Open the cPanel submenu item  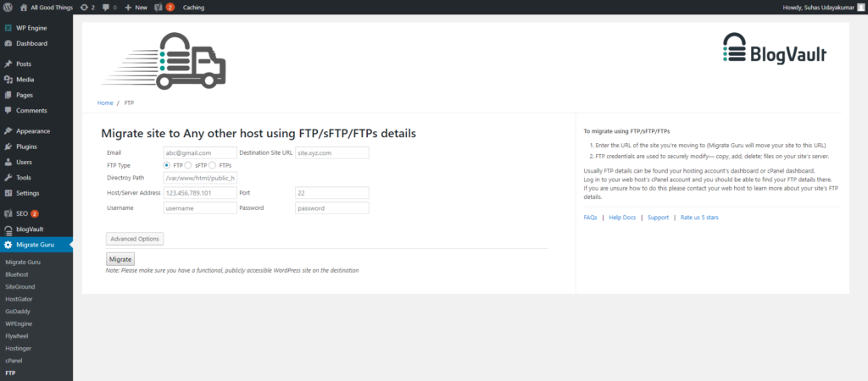pyautogui.click(x=14, y=361)
